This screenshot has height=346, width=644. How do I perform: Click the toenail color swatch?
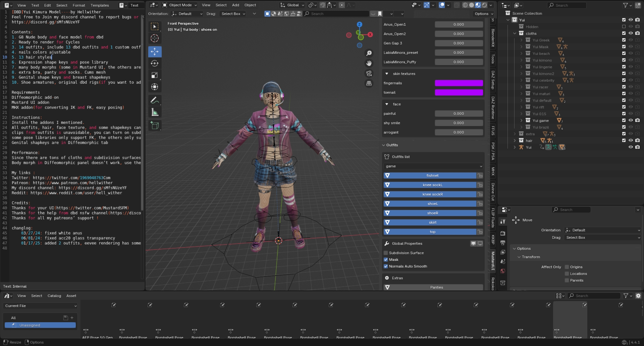tap(459, 92)
